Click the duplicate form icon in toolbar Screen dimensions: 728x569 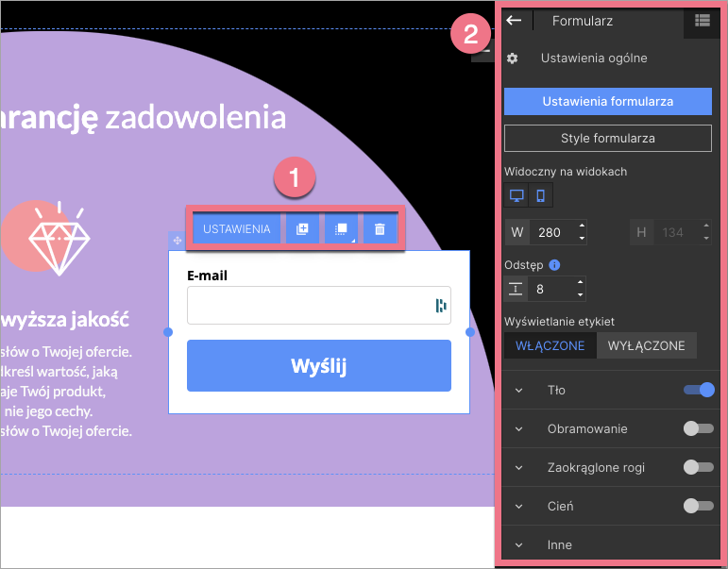click(x=302, y=229)
